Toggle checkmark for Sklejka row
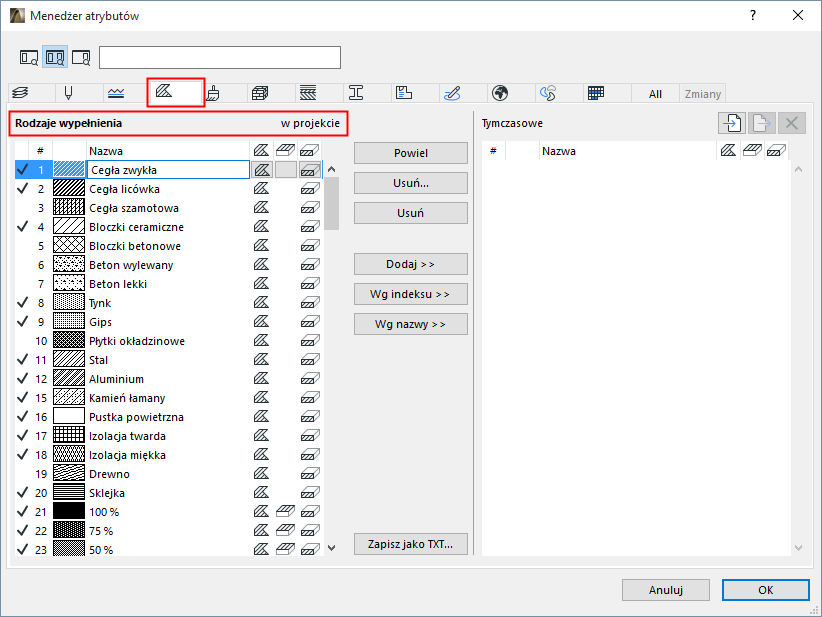This screenshot has height=617, width=822. 23,493
